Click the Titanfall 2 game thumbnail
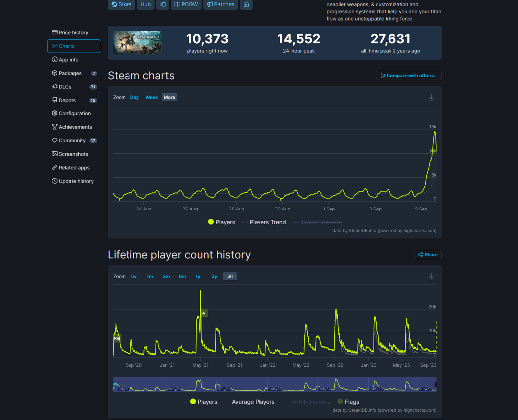This screenshot has width=518, height=420. tap(137, 43)
